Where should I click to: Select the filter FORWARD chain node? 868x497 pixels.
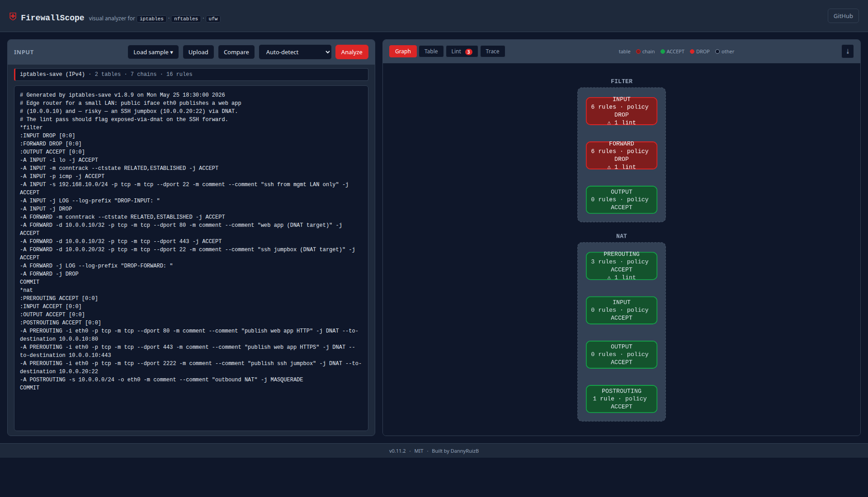[622, 155]
